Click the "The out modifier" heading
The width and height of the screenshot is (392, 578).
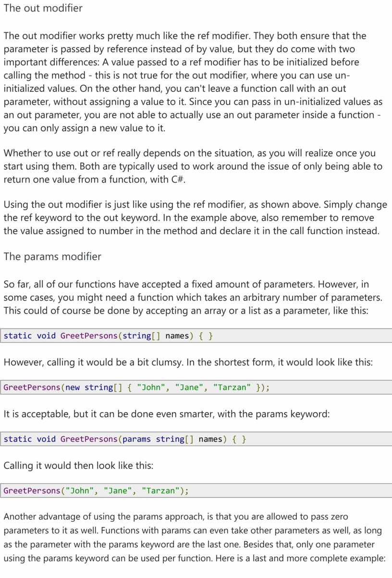click(43, 8)
